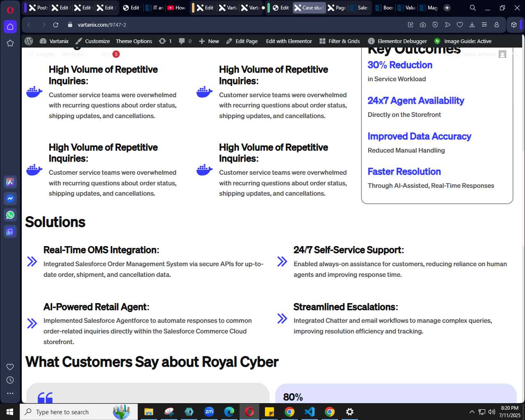Image resolution: width=525 pixels, height=420 pixels.
Task: Click the browser Back arrow
Action: [29, 25]
